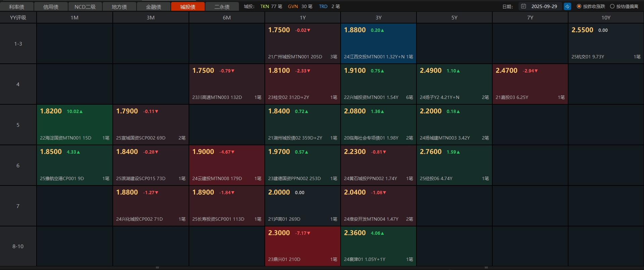Switch to NCD二级 tab
This screenshot has width=644, height=270.
(x=85, y=7)
